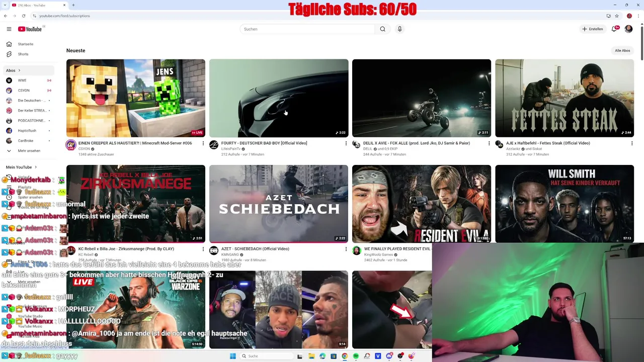The height and width of the screenshot is (362, 644).
Task: Open Chrome three-dot menu
Action: click(x=639, y=16)
